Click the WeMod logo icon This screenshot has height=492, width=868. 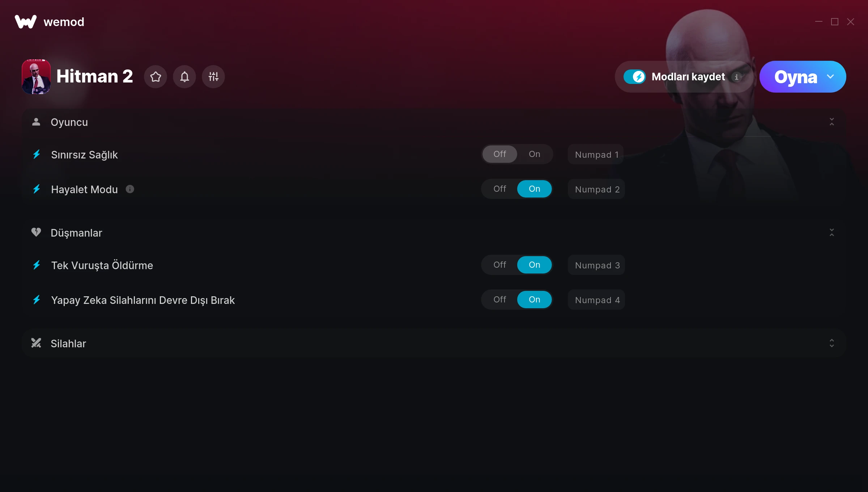(26, 22)
